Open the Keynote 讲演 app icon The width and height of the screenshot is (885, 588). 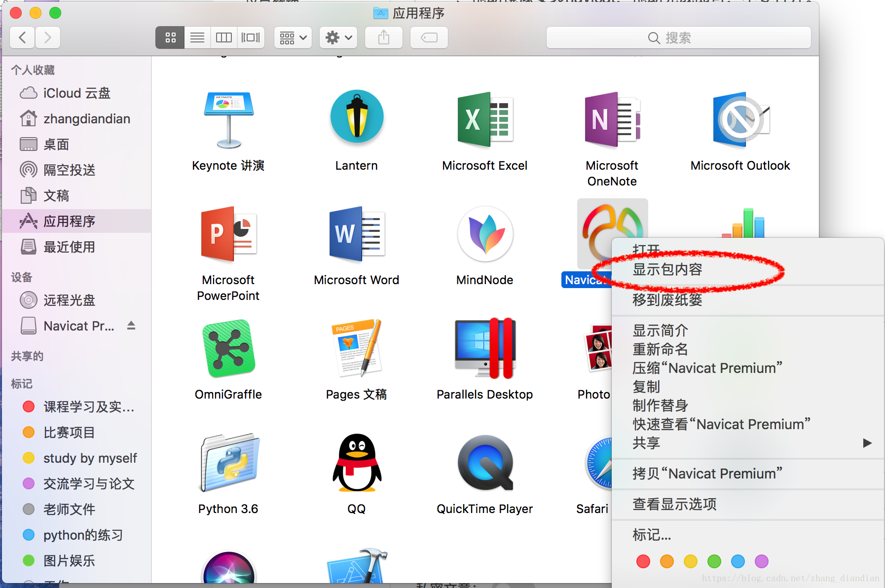[x=228, y=120]
